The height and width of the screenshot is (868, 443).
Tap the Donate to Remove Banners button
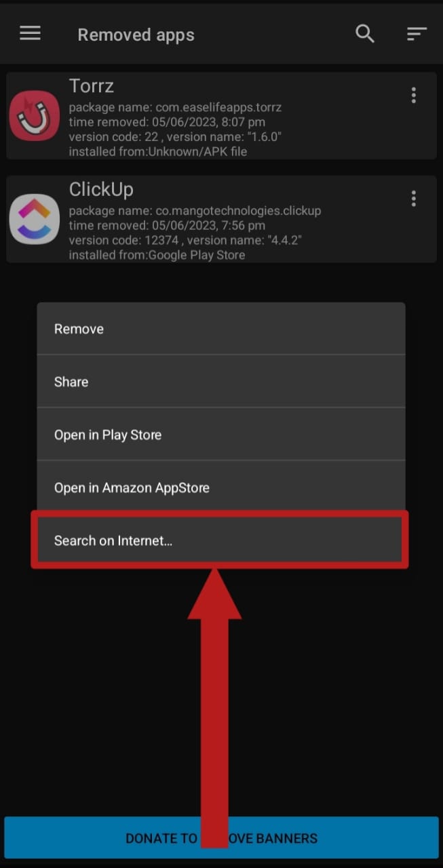tap(221, 838)
